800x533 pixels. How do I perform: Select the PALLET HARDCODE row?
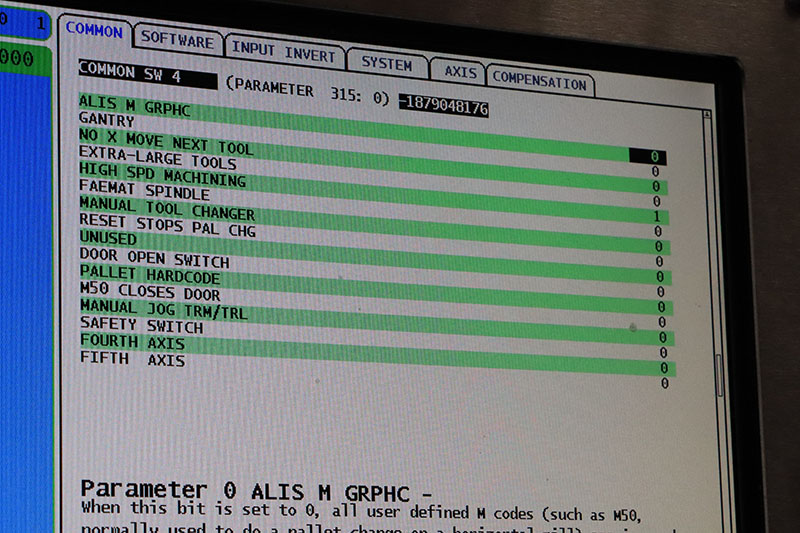tap(377, 289)
